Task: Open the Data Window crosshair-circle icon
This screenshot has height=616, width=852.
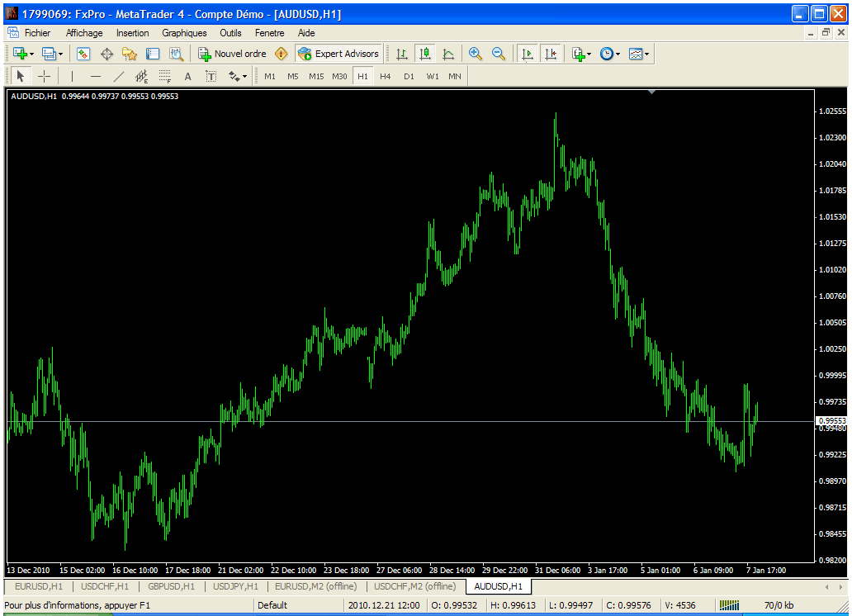Action: click(x=106, y=54)
